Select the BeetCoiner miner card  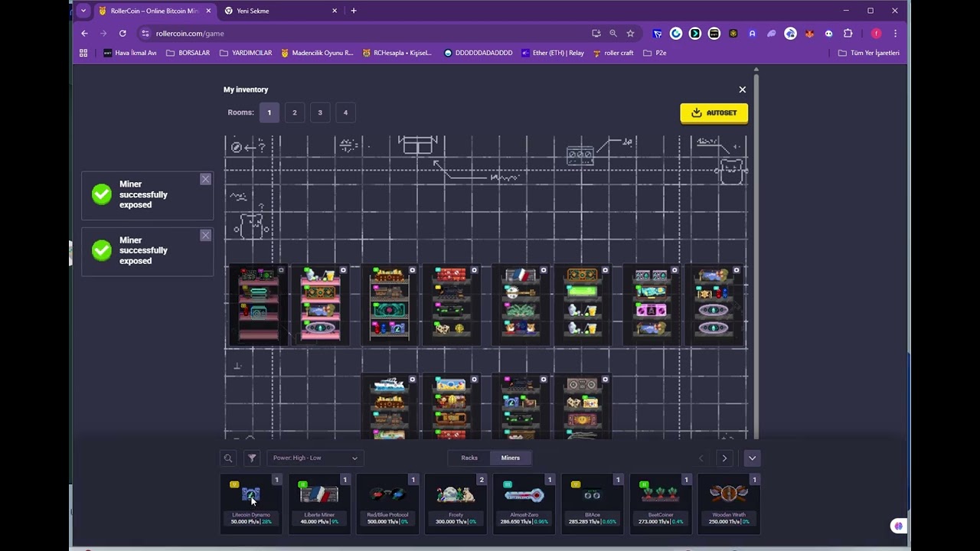[661, 503]
